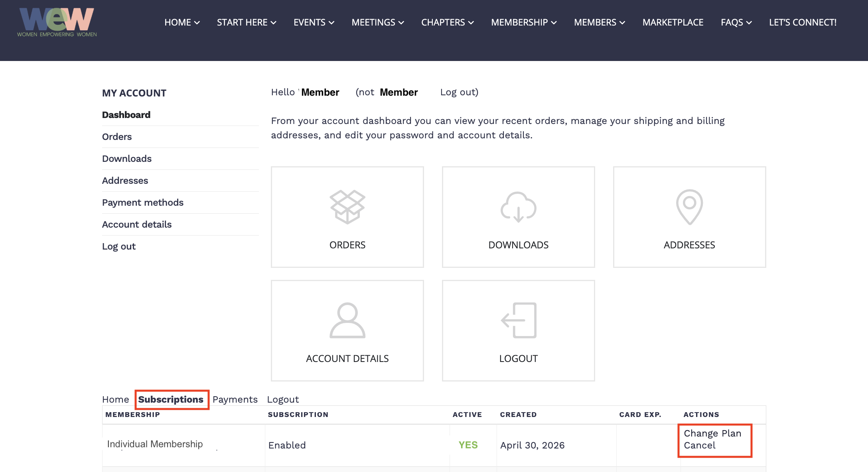Click the ACTIVE column header

tap(467, 415)
